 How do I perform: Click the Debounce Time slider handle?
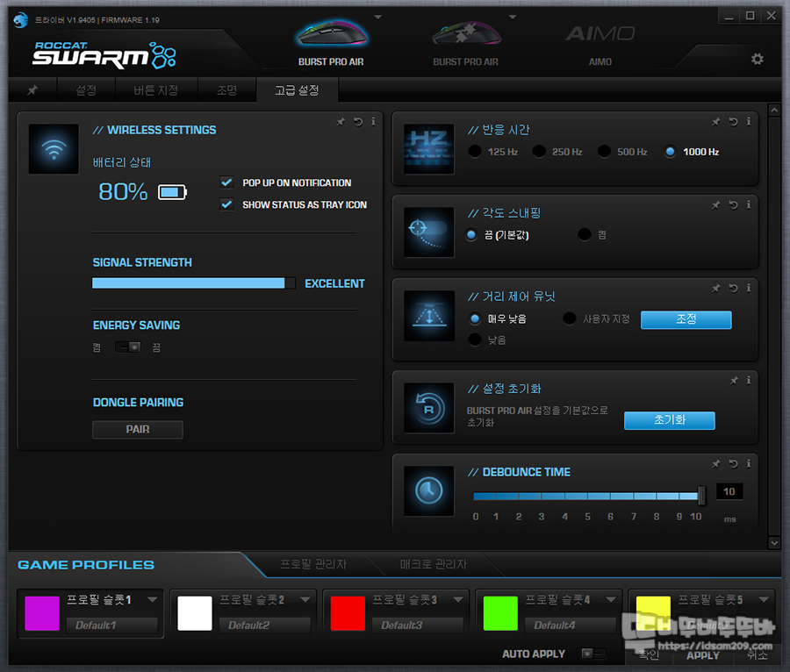pos(701,496)
